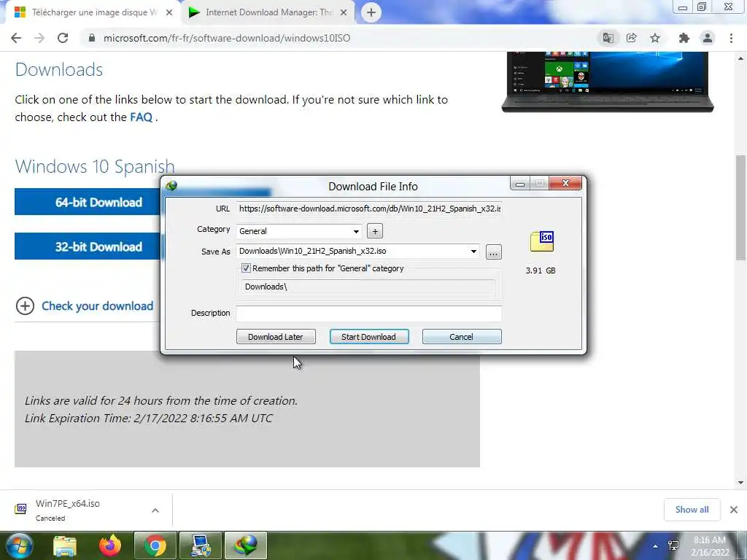Click the 64-bit Download button

(x=88, y=202)
